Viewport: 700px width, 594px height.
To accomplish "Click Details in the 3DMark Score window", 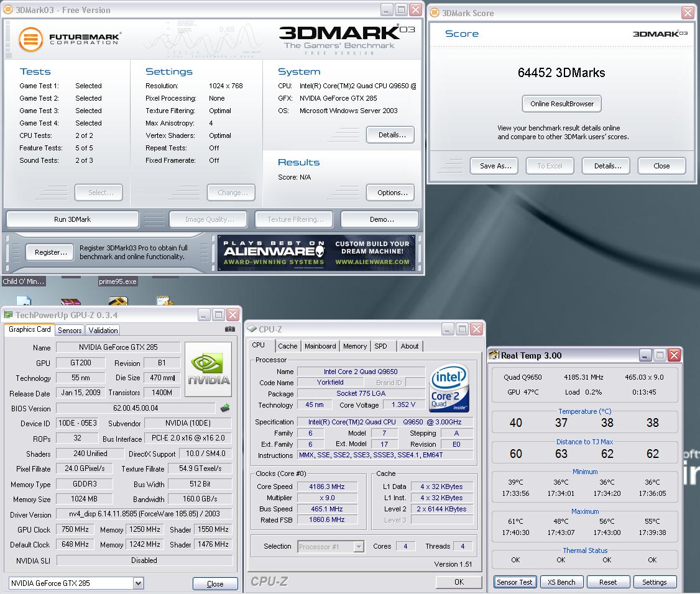I will tap(606, 166).
